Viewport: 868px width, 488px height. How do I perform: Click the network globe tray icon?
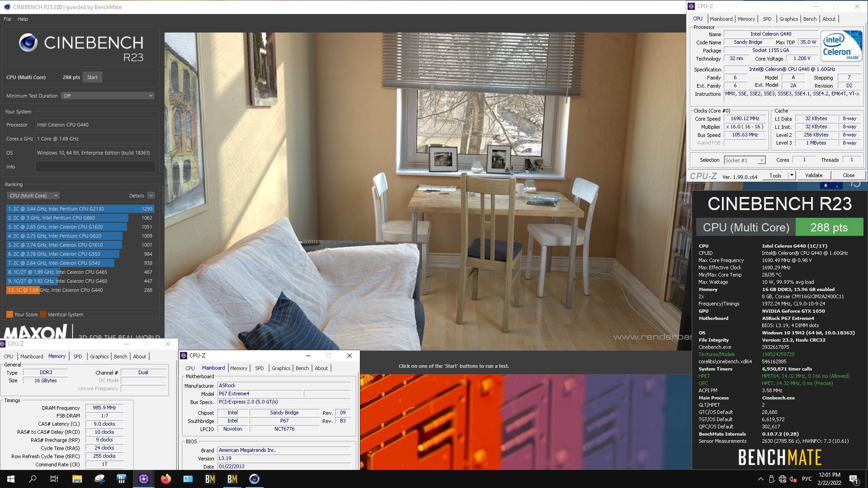tap(783, 479)
